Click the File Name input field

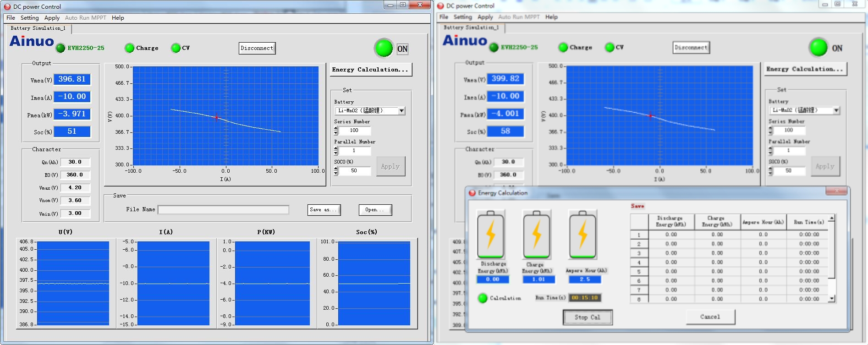tap(223, 210)
